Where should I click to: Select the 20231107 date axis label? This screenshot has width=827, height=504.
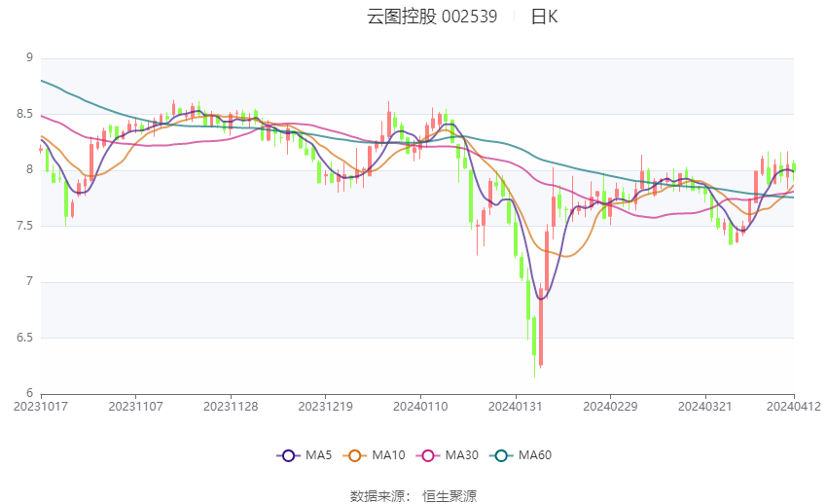click(x=135, y=407)
